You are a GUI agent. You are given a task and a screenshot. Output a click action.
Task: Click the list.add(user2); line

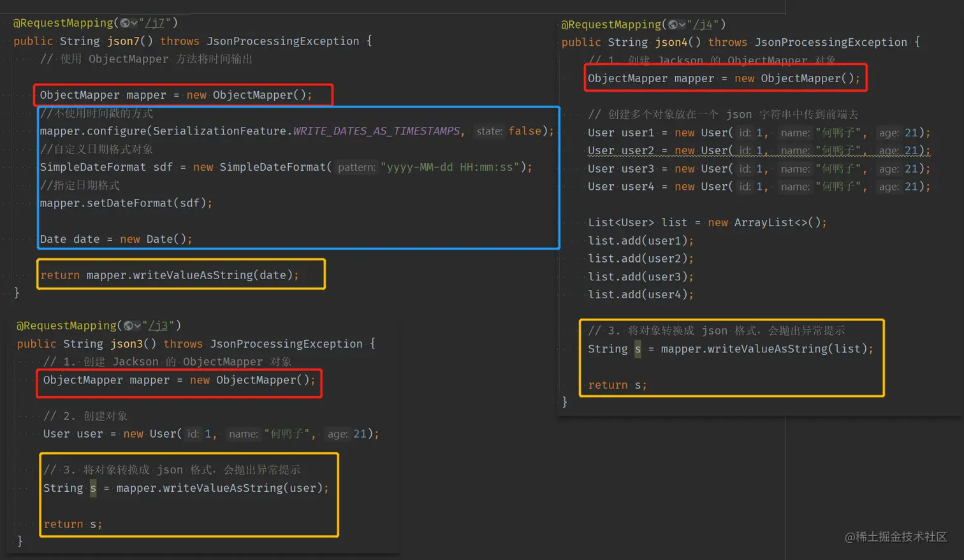[x=641, y=259]
